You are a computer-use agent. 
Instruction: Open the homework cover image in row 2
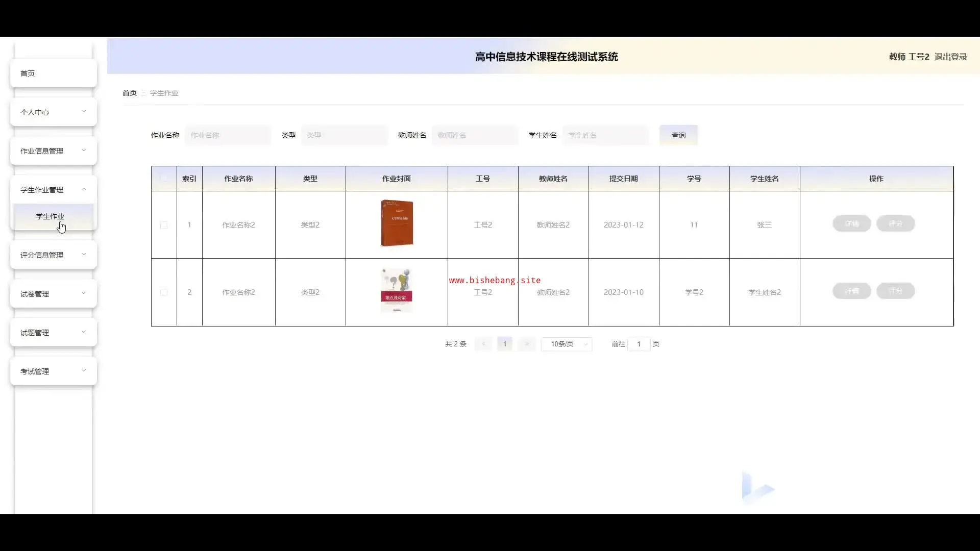397,291
